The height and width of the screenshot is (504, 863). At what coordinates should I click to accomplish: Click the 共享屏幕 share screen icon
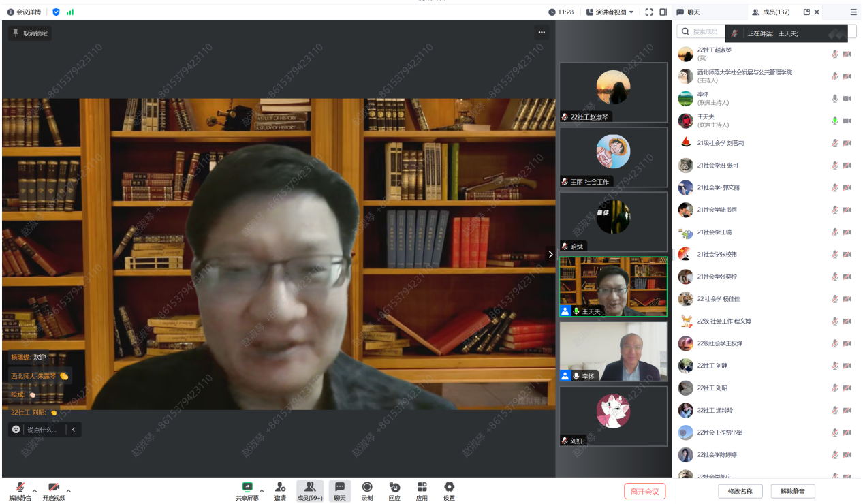pos(247,487)
